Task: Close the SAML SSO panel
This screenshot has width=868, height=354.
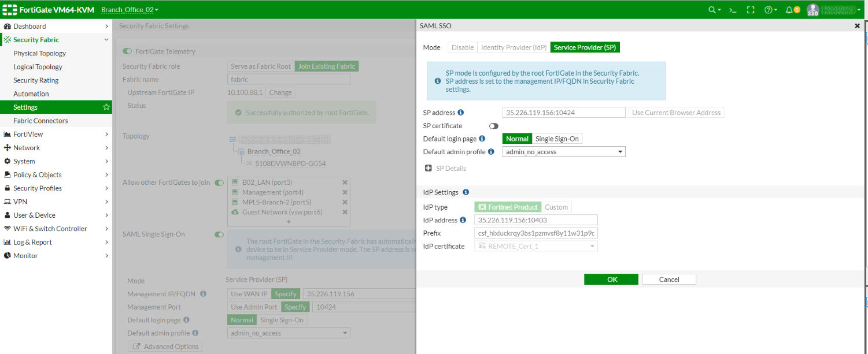Action: pos(857,26)
